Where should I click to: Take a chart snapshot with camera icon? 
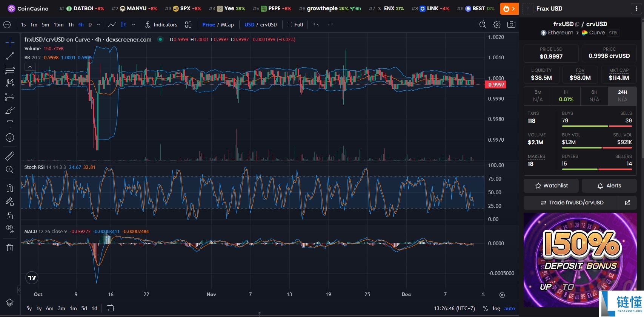coord(511,25)
